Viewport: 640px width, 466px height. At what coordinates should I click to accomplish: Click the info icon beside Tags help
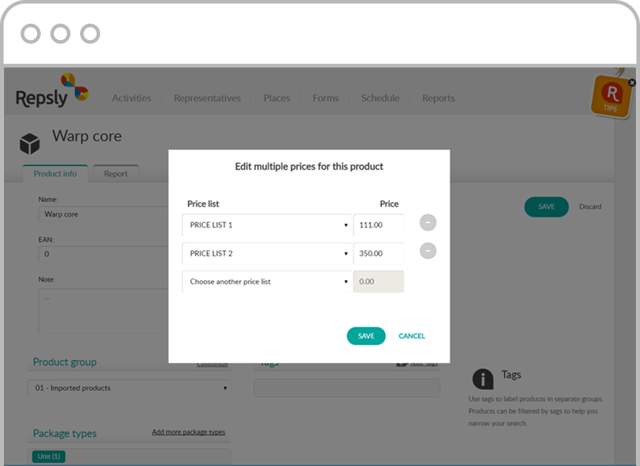pyautogui.click(x=483, y=379)
